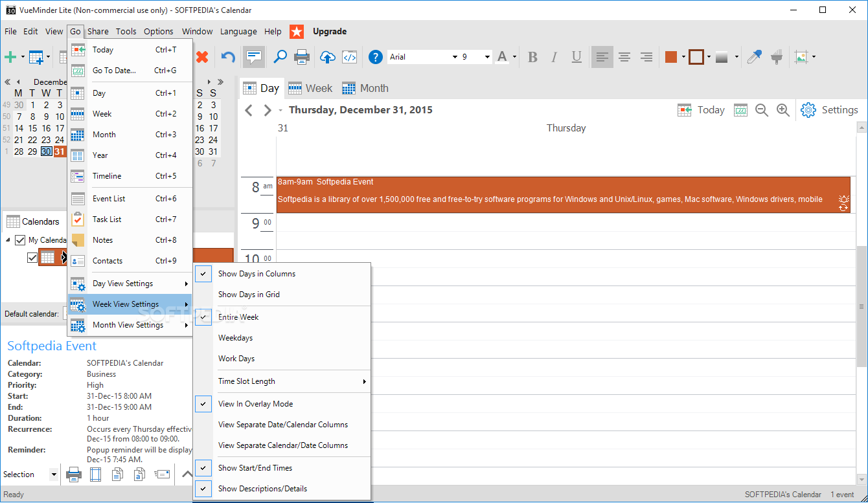Zoom in with the plus magnifier

pos(783,110)
